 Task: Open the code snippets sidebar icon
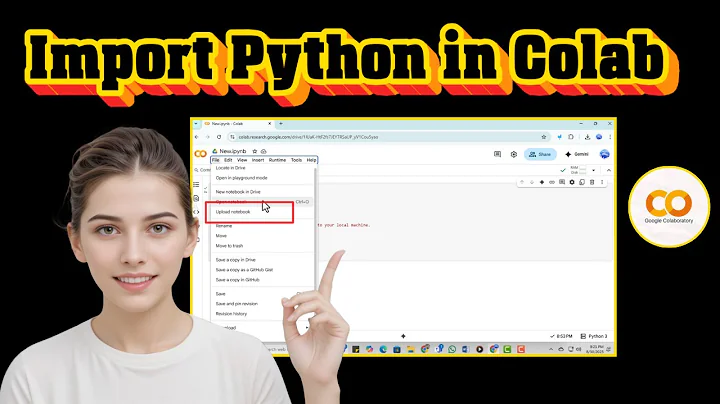click(x=197, y=212)
